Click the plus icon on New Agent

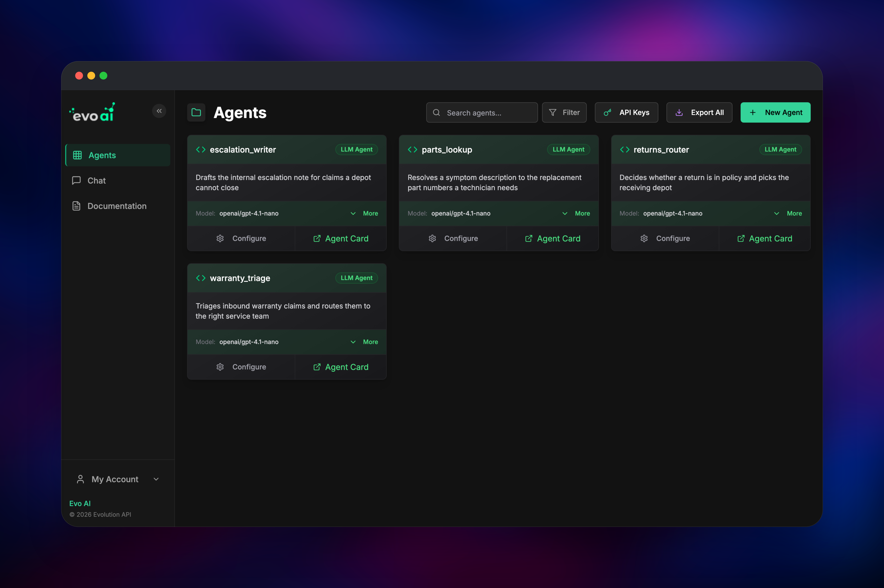point(752,112)
